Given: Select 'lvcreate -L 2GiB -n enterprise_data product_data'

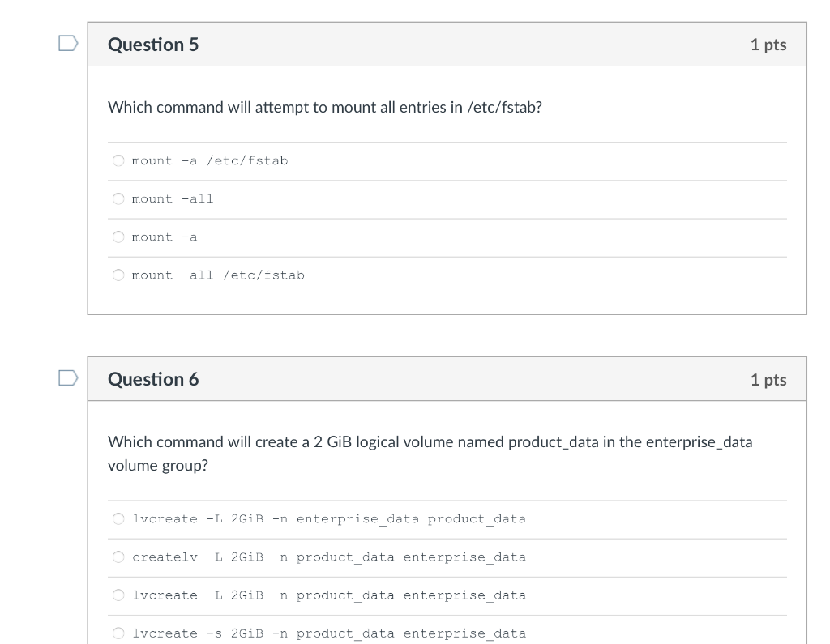Looking at the screenshot, I should (x=118, y=518).
